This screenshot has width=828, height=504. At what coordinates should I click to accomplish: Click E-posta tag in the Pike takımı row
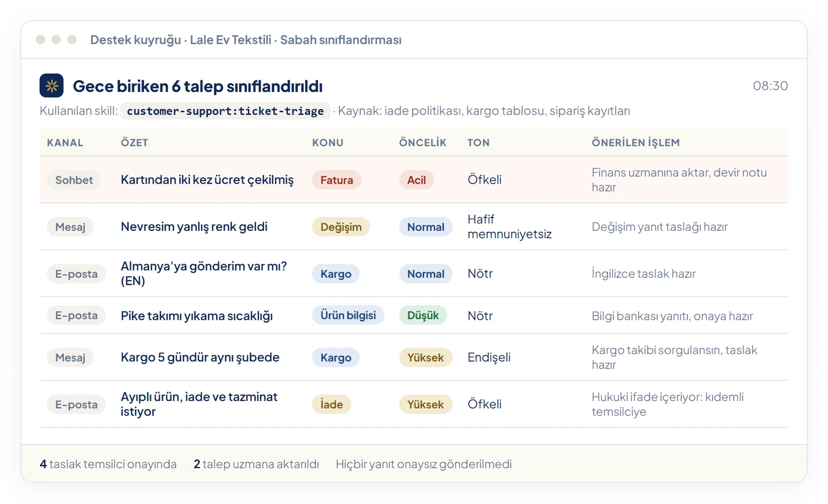pos(76,315)
